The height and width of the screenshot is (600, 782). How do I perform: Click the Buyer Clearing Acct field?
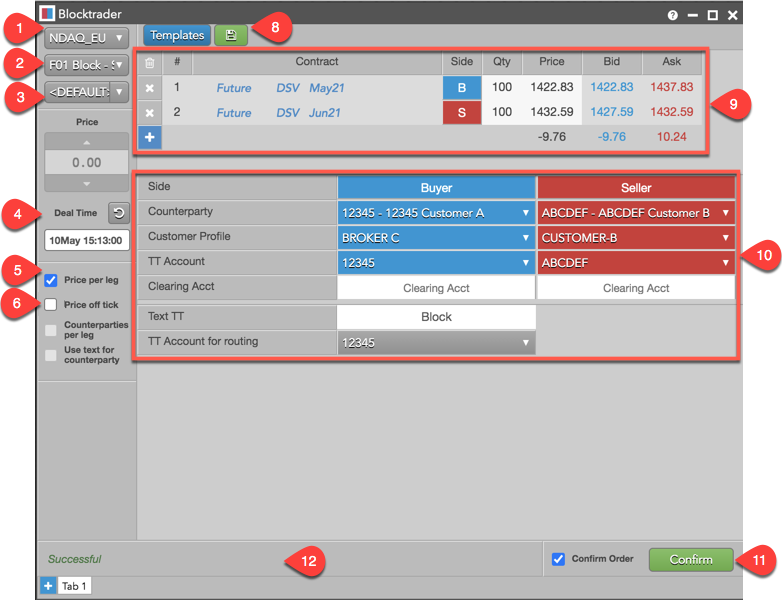[436, 288]
